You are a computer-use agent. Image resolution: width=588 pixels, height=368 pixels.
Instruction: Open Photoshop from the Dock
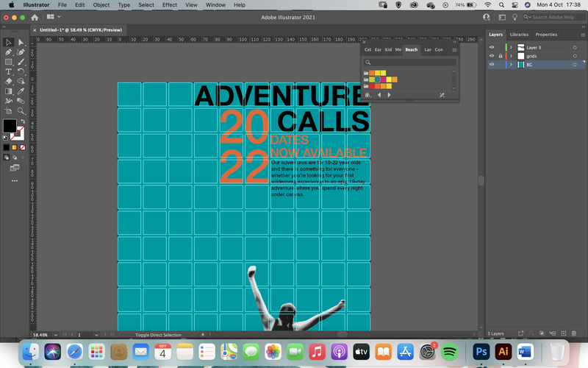point(481,353)
